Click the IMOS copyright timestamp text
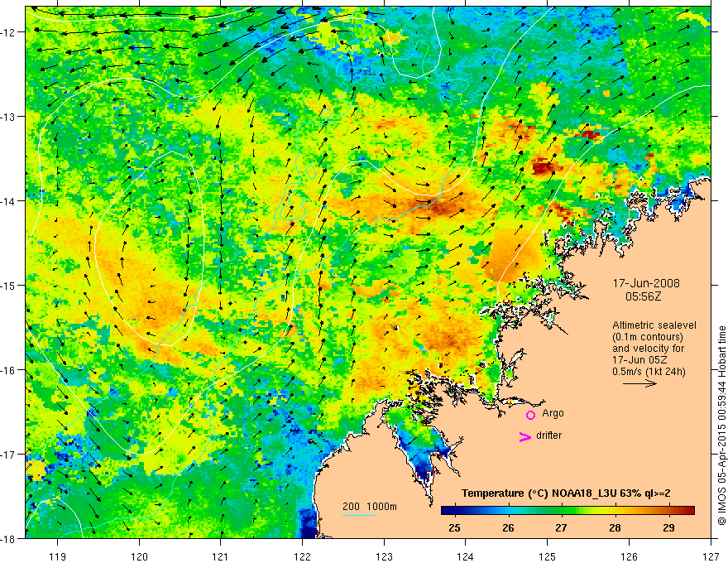 [721, 426]
